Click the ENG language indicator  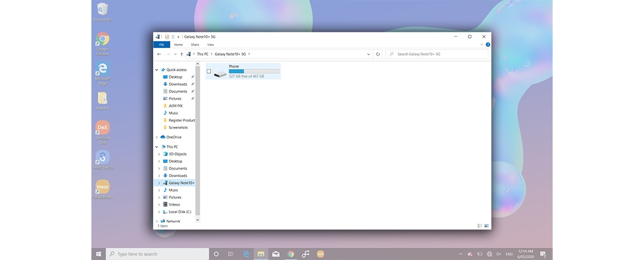(509, 254)
